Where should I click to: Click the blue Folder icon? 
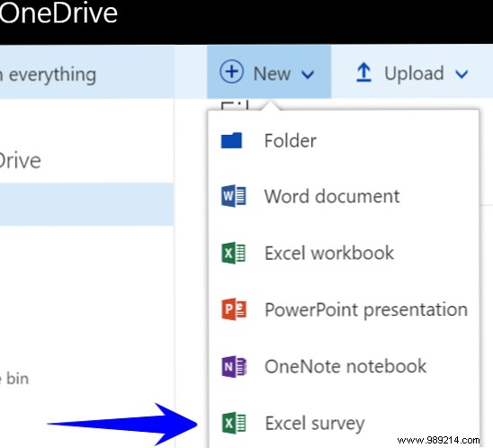(231, 140)
